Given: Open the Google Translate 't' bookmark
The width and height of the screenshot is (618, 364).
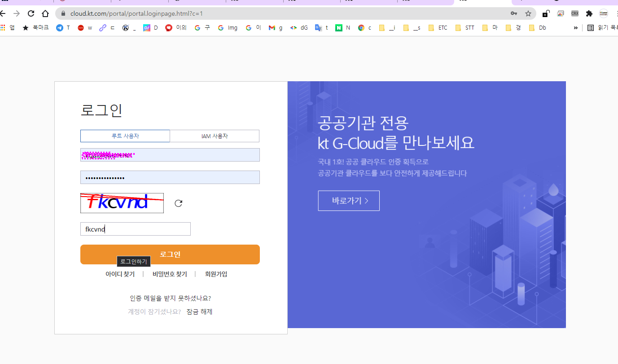Looking at the screenshot, I should (x=321, y=28).
